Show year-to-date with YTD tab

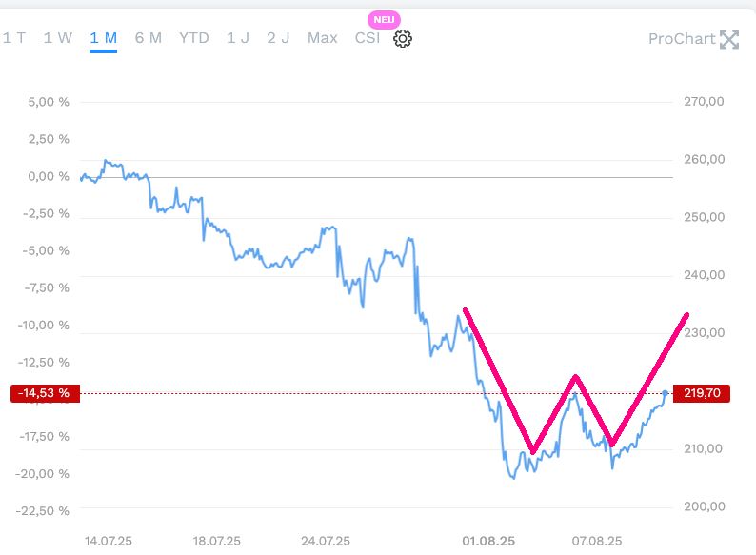pyautogui.click(x=194, y=38)
